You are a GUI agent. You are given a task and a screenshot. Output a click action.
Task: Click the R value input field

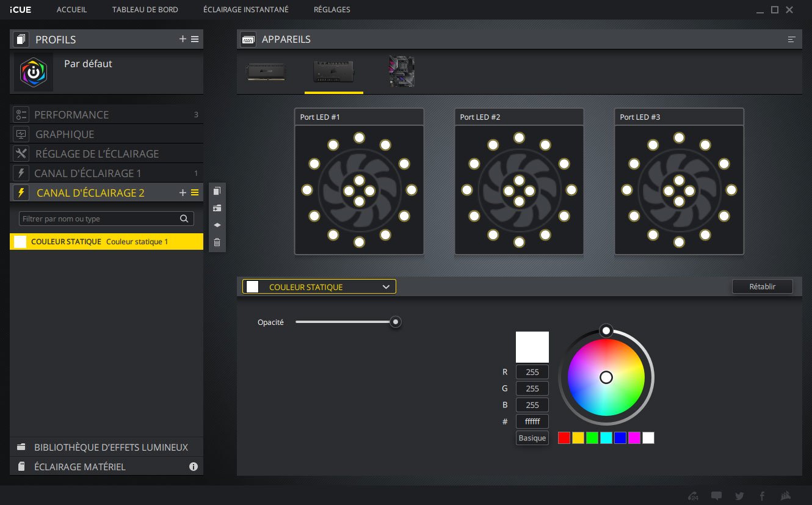[532, 372]
